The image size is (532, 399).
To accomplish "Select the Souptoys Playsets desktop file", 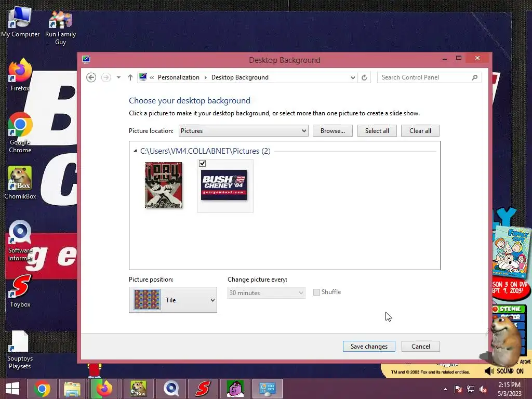I will pos(20,350).
